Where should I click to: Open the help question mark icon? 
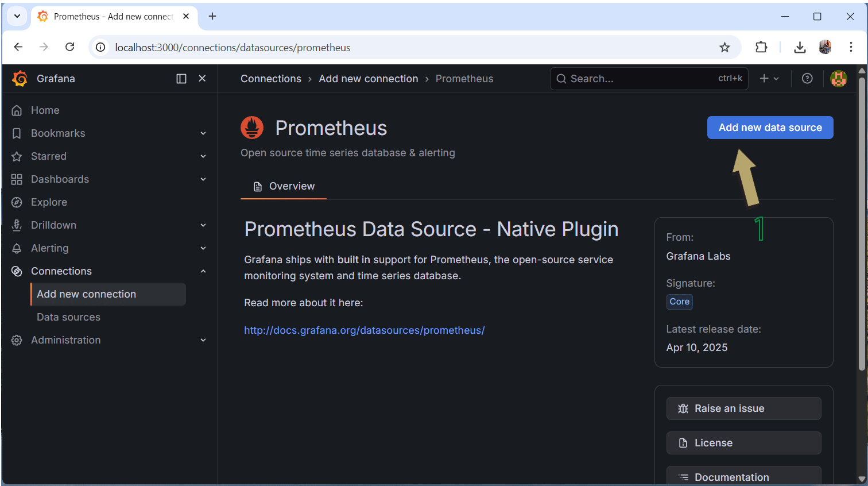[807, 78]
